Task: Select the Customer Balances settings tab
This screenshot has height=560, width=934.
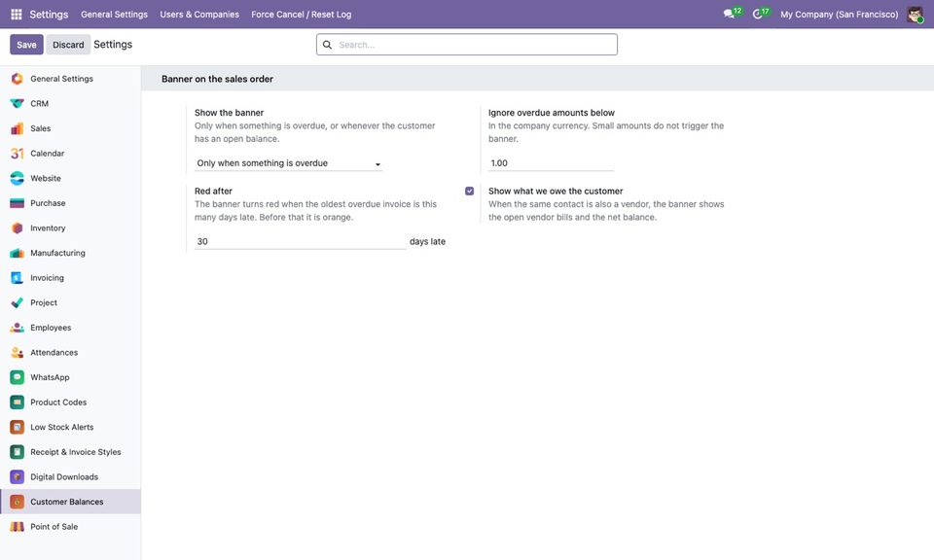Action: pos(70,502)
